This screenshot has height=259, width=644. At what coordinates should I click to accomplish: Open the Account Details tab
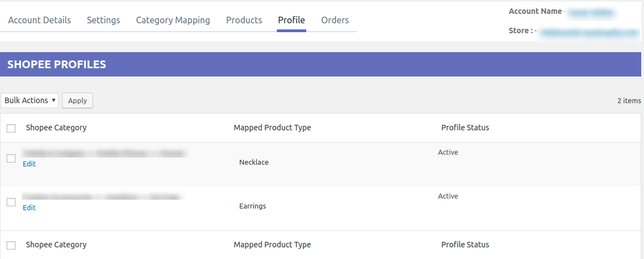39,20
